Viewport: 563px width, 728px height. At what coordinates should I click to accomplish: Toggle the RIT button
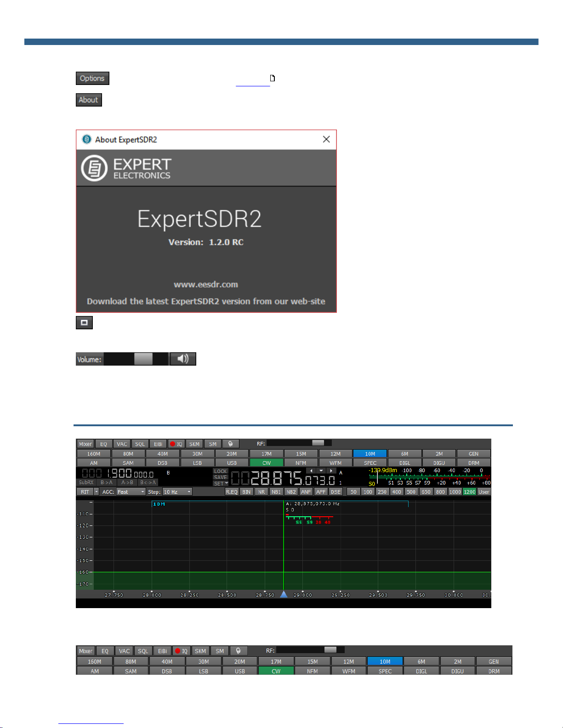[85, 492]
